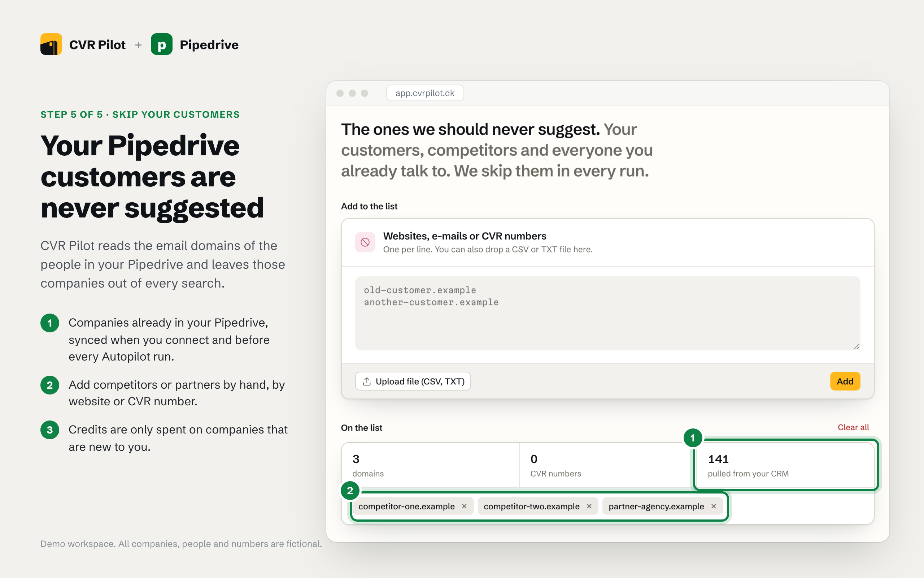Click the yellow Add button
Image resolution: width=924 pixels, height=578 pixels.
(x=845, y=381)
